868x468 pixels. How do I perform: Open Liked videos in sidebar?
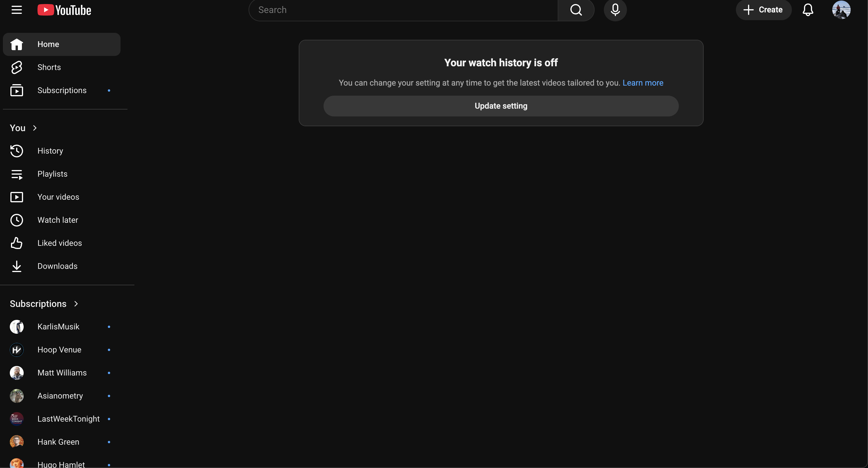[60, 243]
